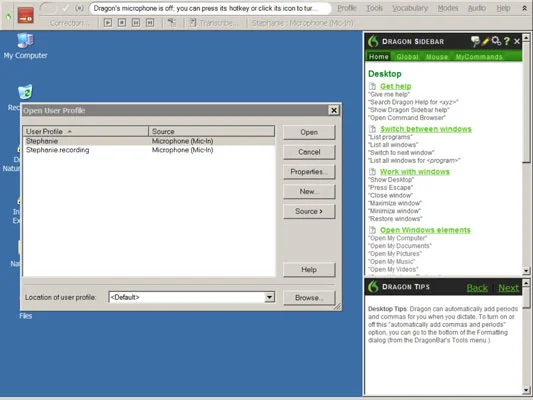Viewport: 533px width, 400px height.
Task: Switch to the Global sidebar tab
Action: [407, 57]
